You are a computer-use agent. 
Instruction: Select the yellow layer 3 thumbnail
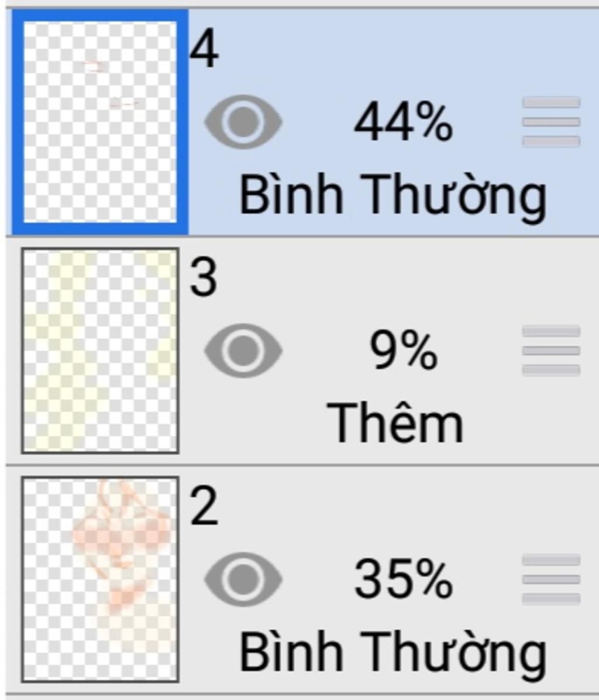pos(99,350)
